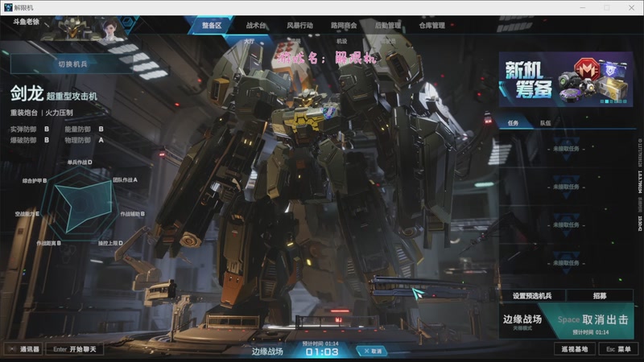Click the third 未接取任务 slot
The height and width of the screenshot is (362, 644).
pyautogui.click(x=566, y=225)
